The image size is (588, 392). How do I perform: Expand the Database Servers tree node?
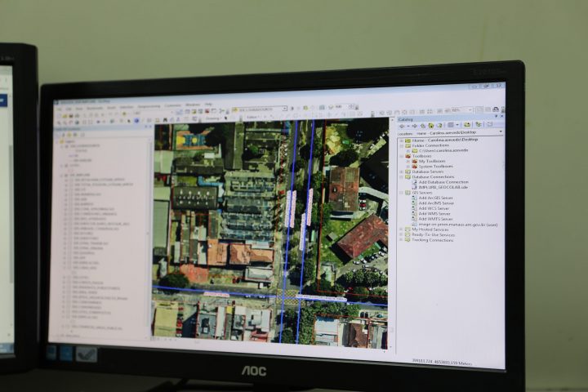(401, 171)
